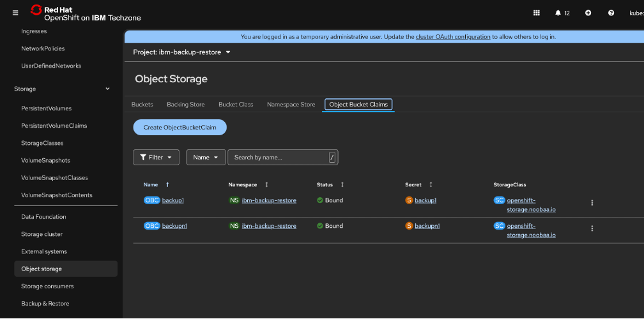Collapse the Storage sidebar section

(107, 89)
